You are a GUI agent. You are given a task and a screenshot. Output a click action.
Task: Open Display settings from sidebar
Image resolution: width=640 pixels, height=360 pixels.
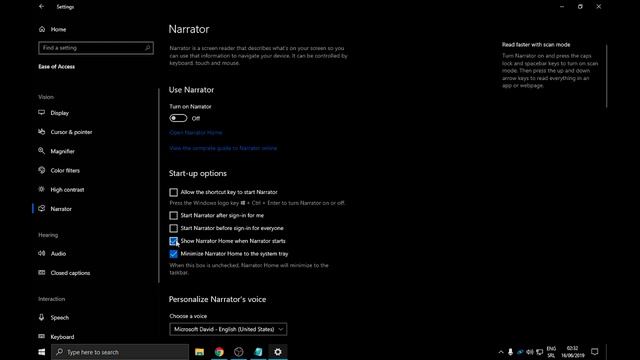pos(60,113)
